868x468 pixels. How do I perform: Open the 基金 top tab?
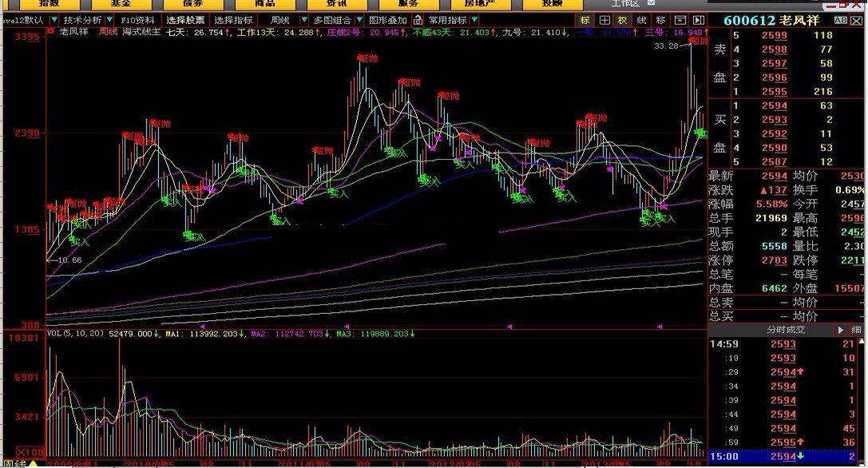coord(121,4)
